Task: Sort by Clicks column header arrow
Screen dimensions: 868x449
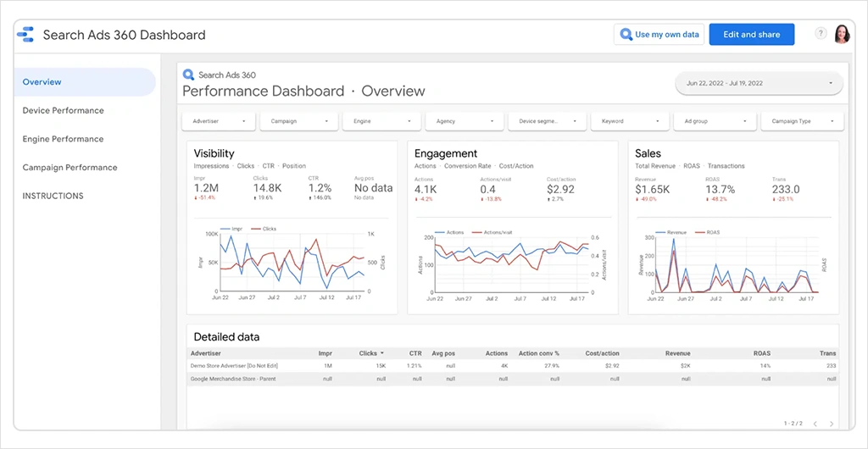Action: coord(381,353)
